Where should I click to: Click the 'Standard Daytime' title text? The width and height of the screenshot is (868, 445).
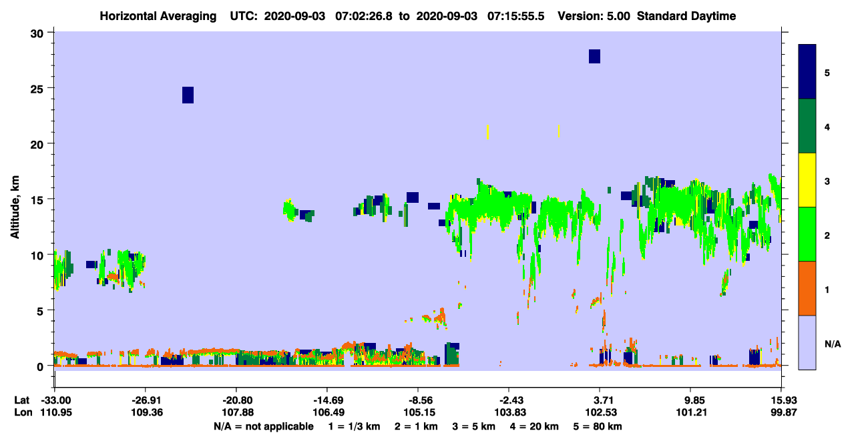click(x=686, y=16)
